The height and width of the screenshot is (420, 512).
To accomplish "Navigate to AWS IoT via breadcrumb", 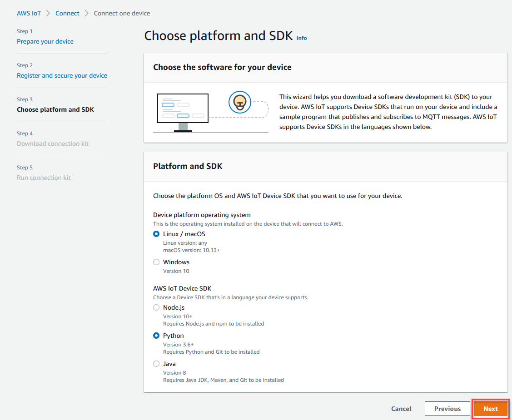I will point(29,13).
